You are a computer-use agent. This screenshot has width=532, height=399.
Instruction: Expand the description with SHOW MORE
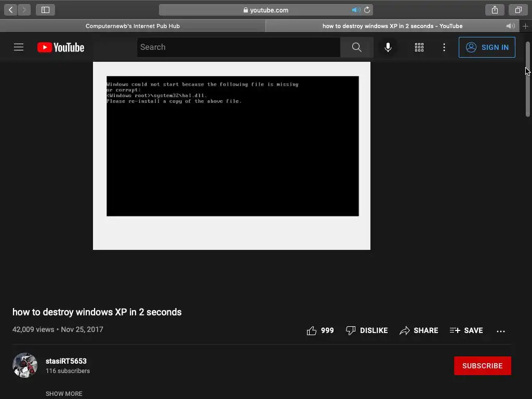(64, 394)
